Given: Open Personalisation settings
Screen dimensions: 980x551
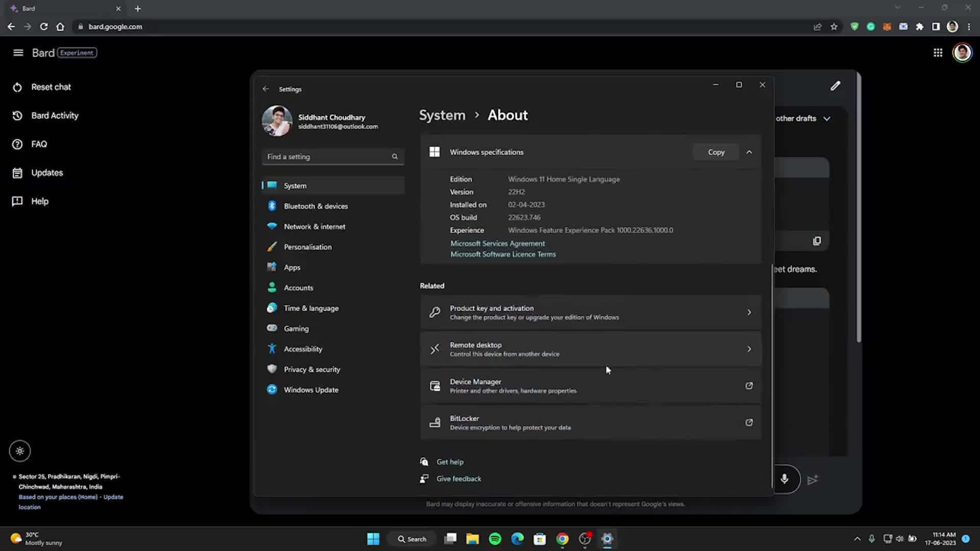Looking at the screenshot, I should pos(333,247).
